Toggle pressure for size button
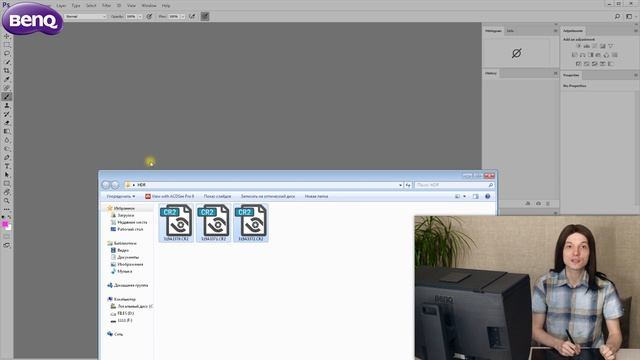Image resolution: width=640 pixels, height=360 pixels. (x=205, y=16)
